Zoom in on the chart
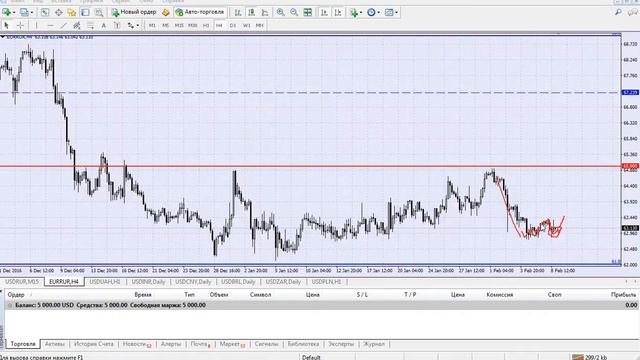 coord(280,13)
